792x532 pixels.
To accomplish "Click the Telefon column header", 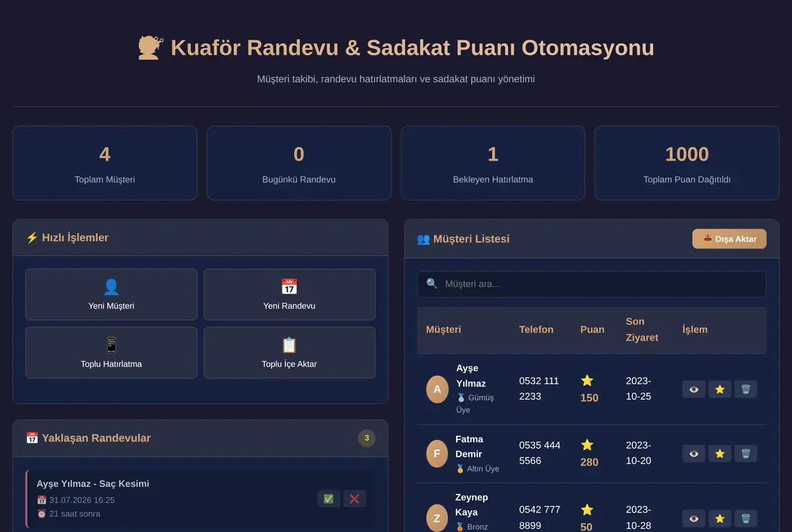I will point(536,329).
